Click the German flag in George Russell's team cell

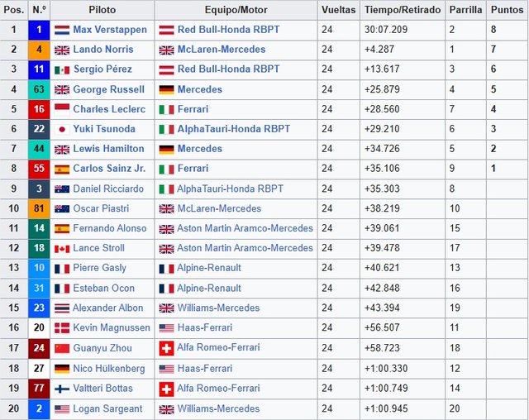166,90
